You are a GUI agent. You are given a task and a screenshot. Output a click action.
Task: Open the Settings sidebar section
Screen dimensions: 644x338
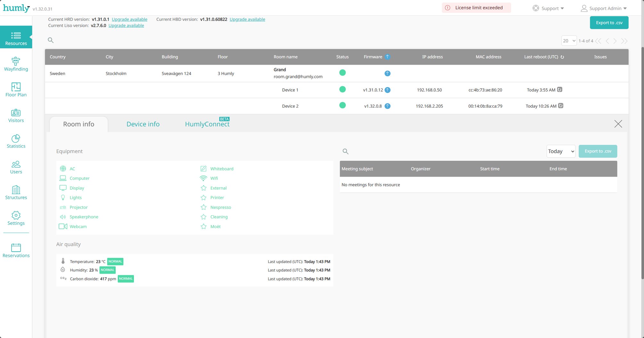[x=16, y=218]
